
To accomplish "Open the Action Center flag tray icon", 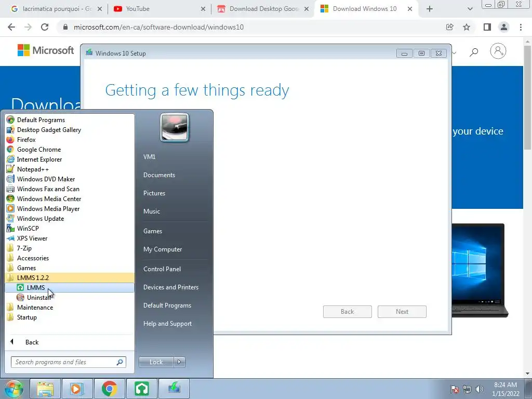I will click(x=455, y=389).
